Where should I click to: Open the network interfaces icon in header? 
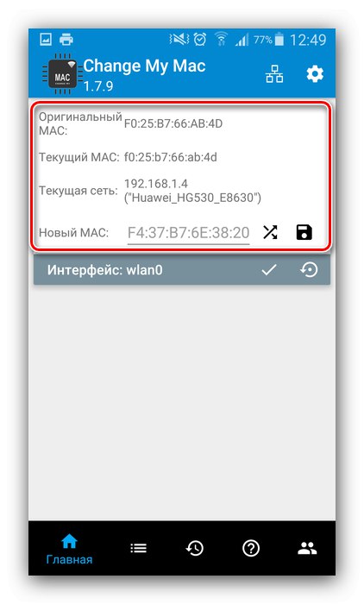274,73
